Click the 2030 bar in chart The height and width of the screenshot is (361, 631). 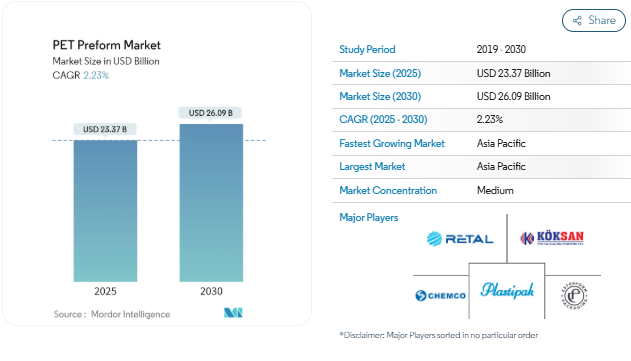click(211, 203)
